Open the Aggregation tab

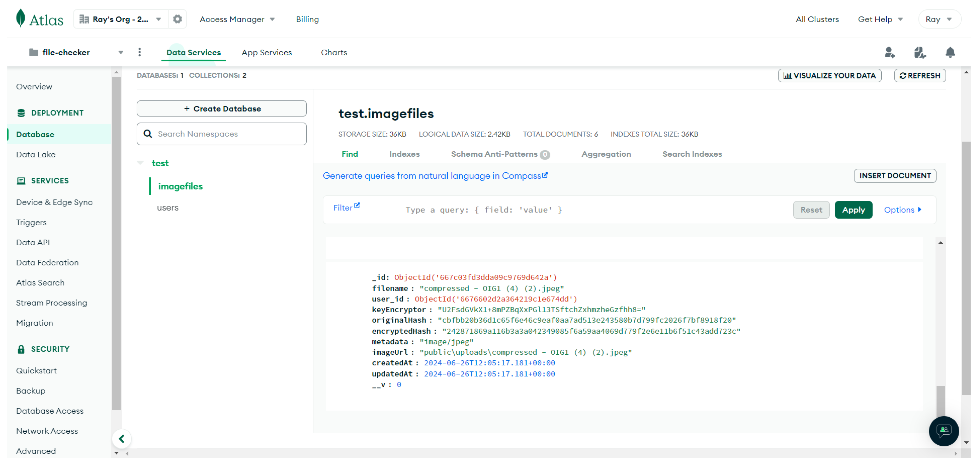click(x=606, y=154)
